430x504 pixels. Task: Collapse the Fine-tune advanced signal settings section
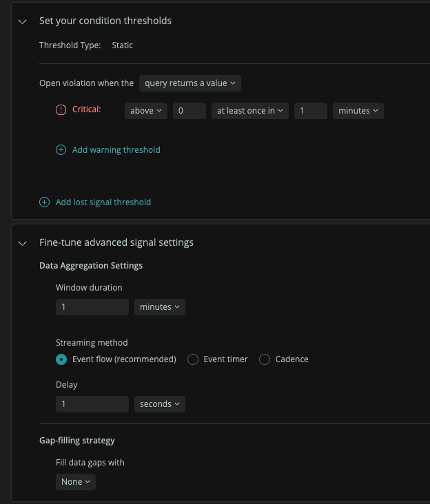pos(23,243)
